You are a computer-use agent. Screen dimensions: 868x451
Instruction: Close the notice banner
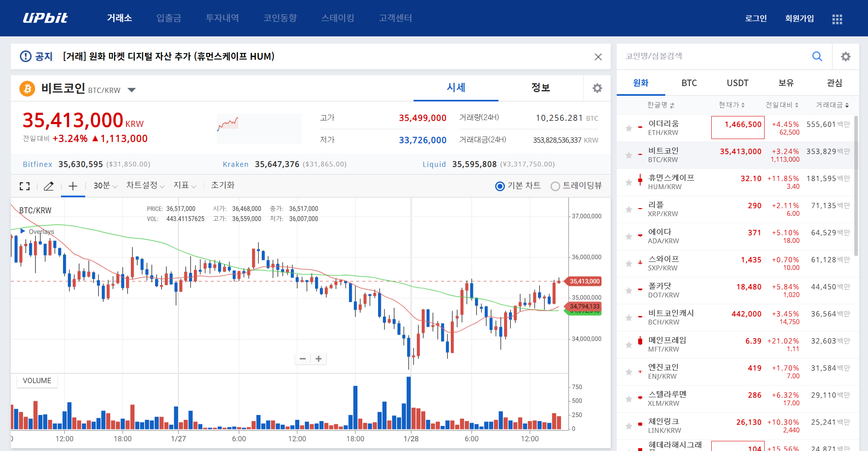pos(598,57)
